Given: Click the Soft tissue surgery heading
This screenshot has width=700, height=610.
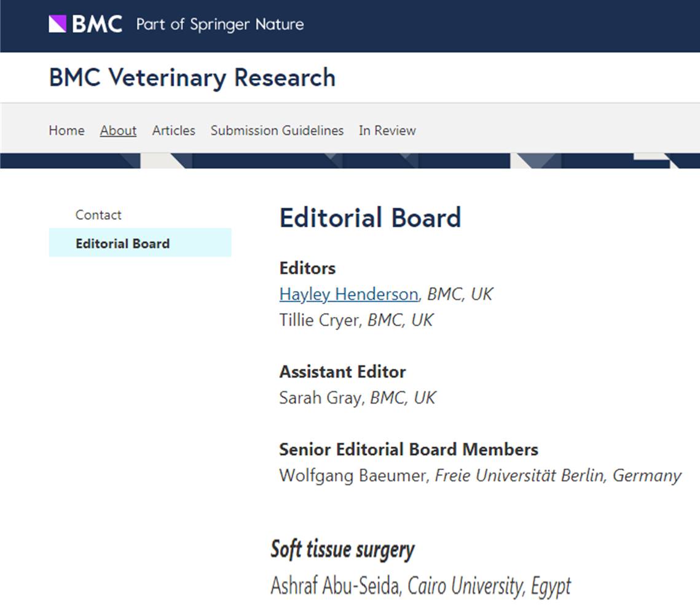Looking at the screenshot, I should [x=342, y=549].
